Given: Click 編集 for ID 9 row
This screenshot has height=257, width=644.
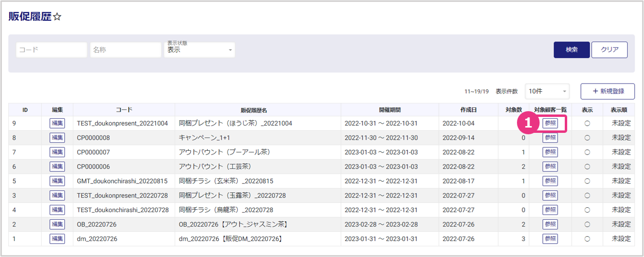Looking at the screenshot, I should [x=57, y=123].
